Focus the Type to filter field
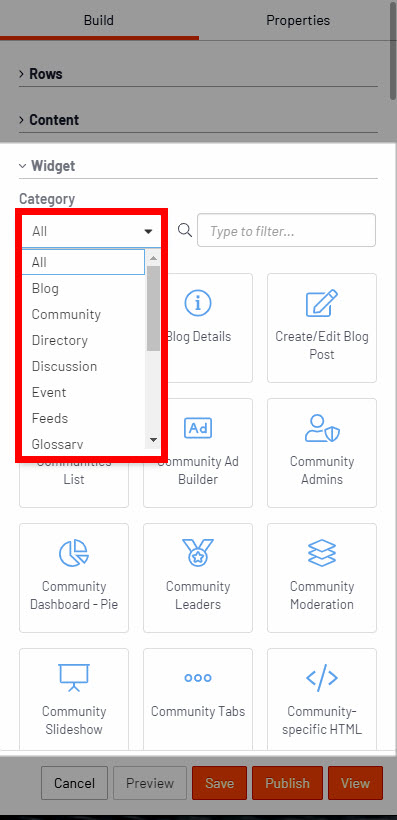397x820 pixels. tap(286, 230)
